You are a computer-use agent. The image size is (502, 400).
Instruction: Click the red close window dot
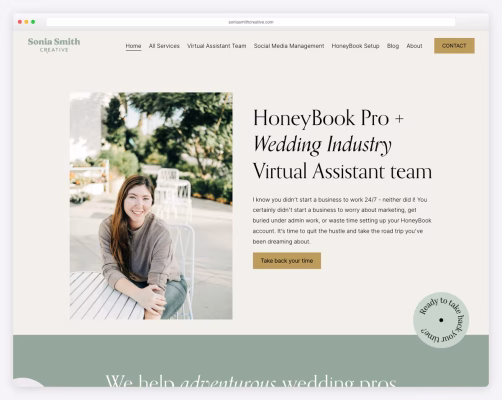(x=20, y=22)
